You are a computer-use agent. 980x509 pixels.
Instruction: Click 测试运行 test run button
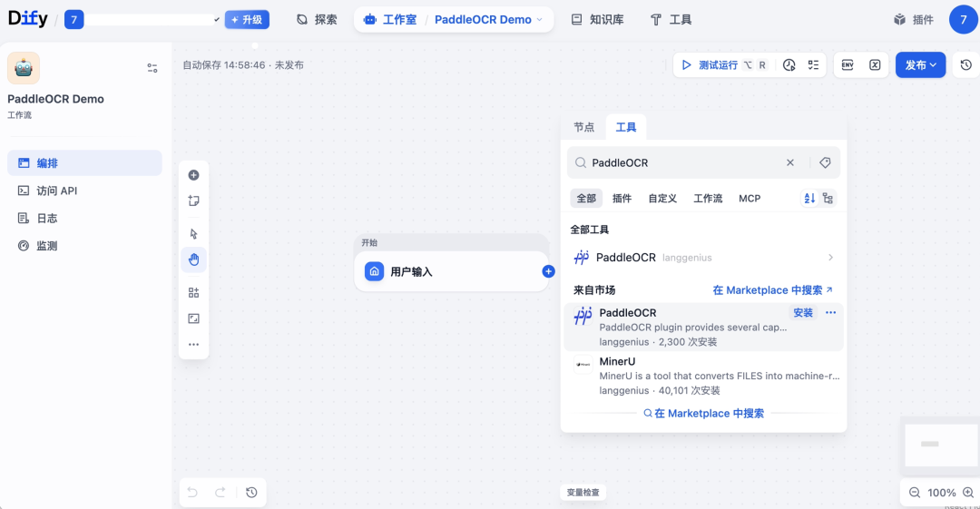coord(723,65)
